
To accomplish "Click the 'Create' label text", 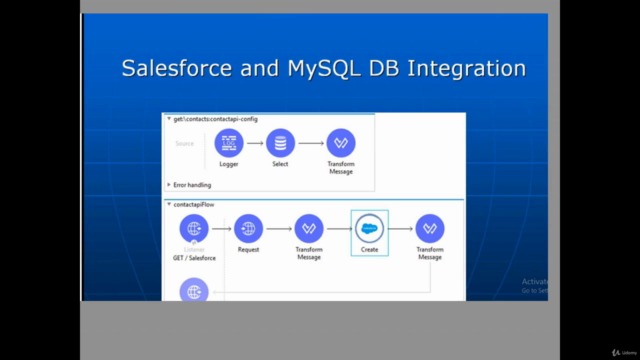I will (x=369, y=249).
